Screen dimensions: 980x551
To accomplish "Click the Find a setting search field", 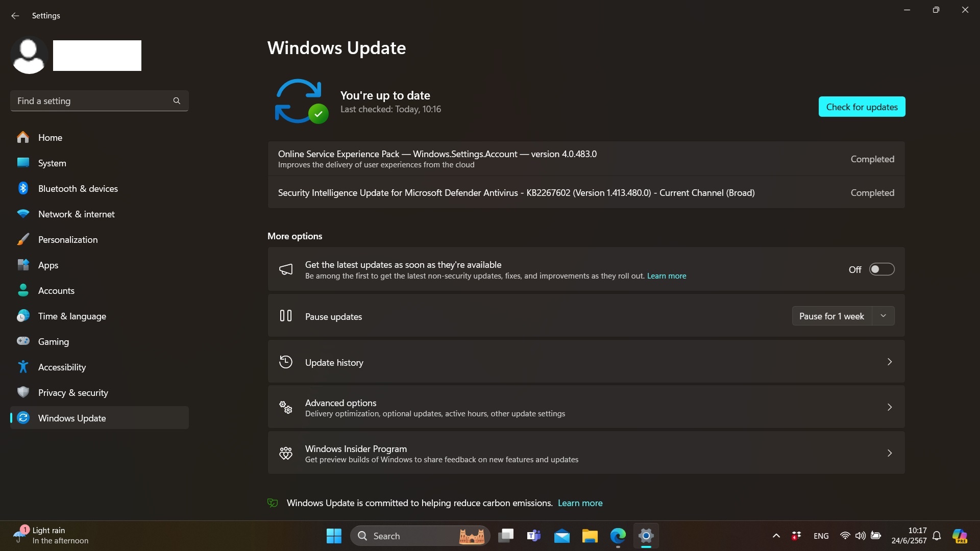I will pos(92,101).
